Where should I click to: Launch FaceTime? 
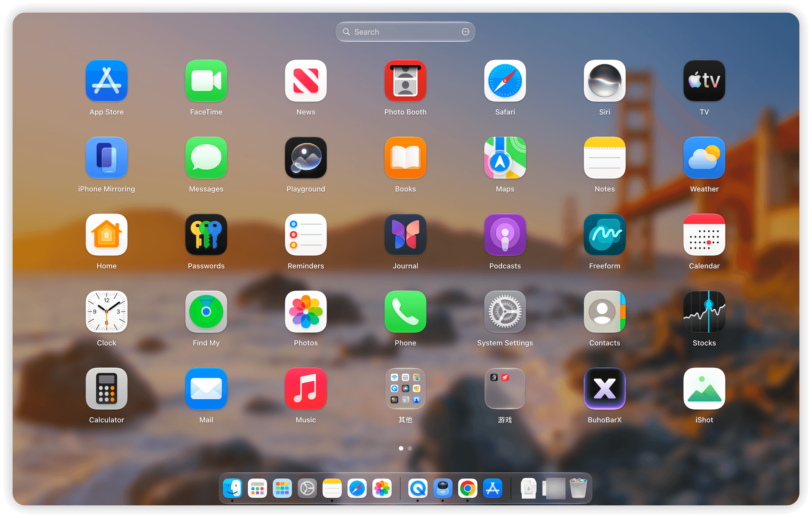[x=206, y=81]
